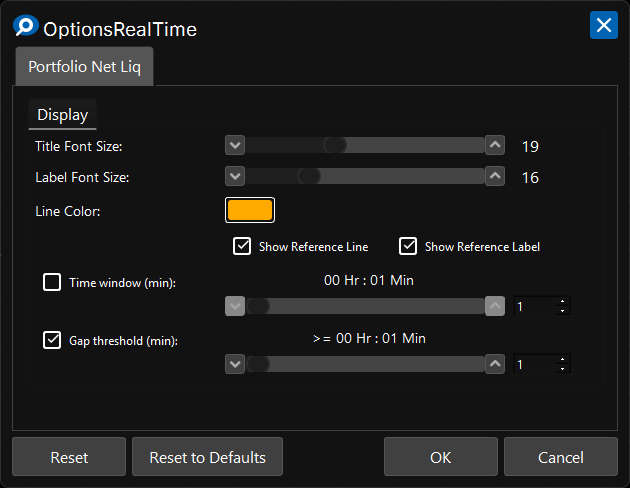Screen dimensions: 630x488
Task: Increase Title Font Size with right arrow
Action: tap(494, 146)
